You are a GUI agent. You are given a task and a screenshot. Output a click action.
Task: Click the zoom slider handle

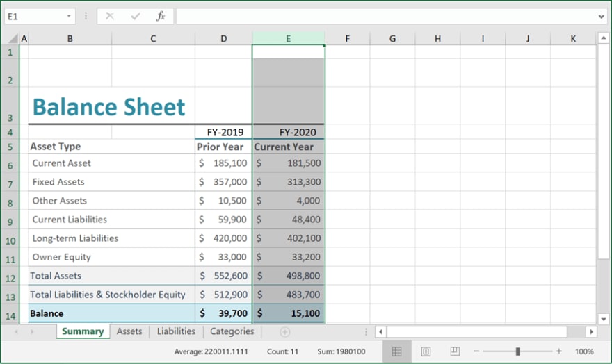(x=517, y=351)
